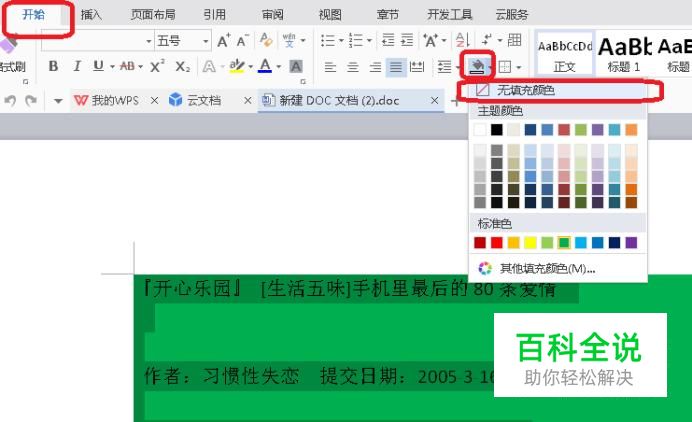This screenshot has width=692, height=422.
Task: Expand the borders options arrow
Action: [x=519, y=68]
